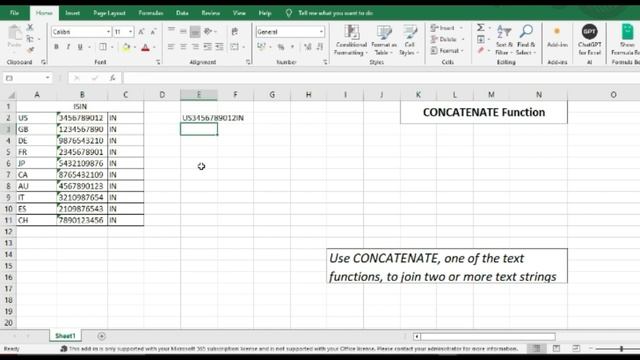Select cell with US3456789012IN
The width and height of the screenshot is (640, 360).
click(199, 118)
